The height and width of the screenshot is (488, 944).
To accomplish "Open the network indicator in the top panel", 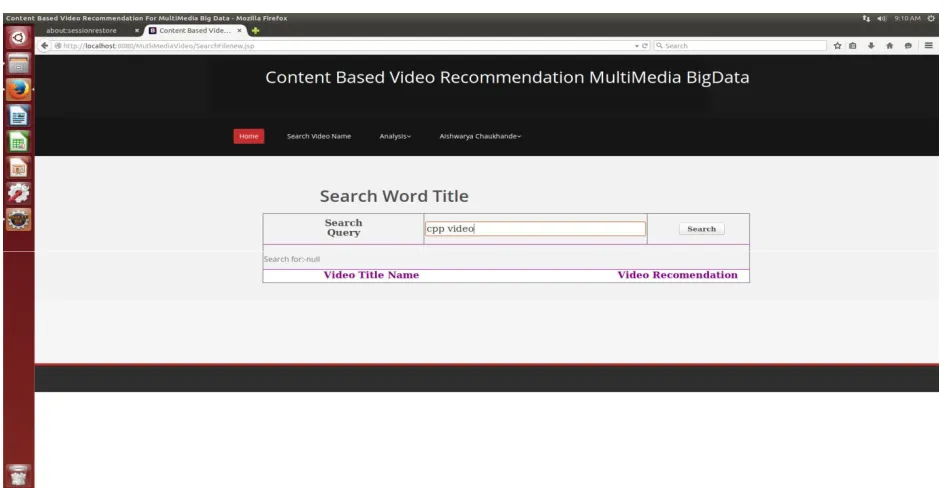I will (x=866, y=19).
